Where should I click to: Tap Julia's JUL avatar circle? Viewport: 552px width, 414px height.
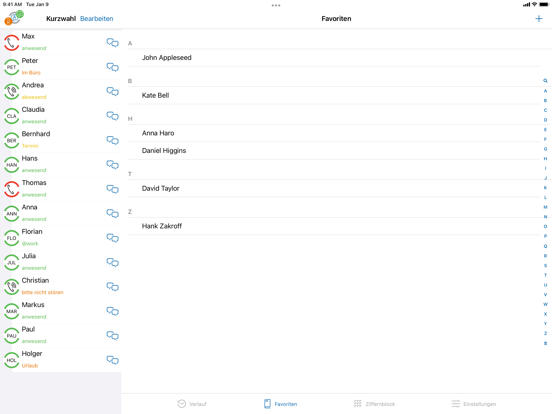coord(12,262)
